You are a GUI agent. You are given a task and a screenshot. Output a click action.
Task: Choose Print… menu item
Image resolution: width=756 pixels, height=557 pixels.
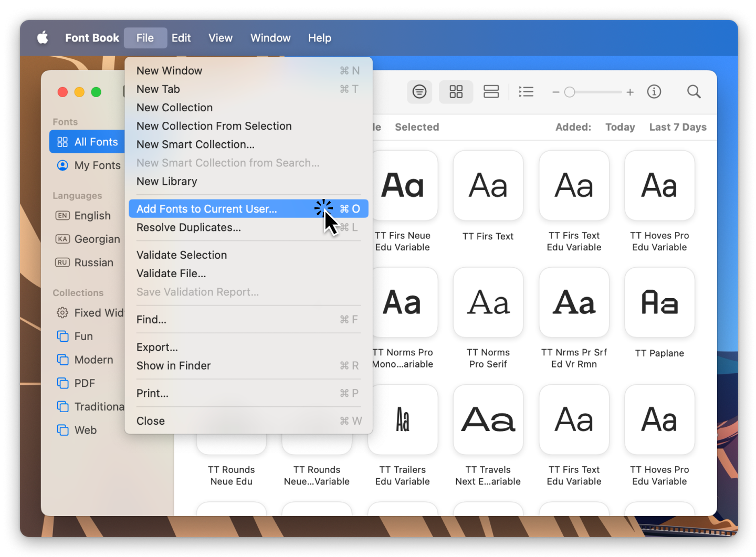click(x=248, y=393)
